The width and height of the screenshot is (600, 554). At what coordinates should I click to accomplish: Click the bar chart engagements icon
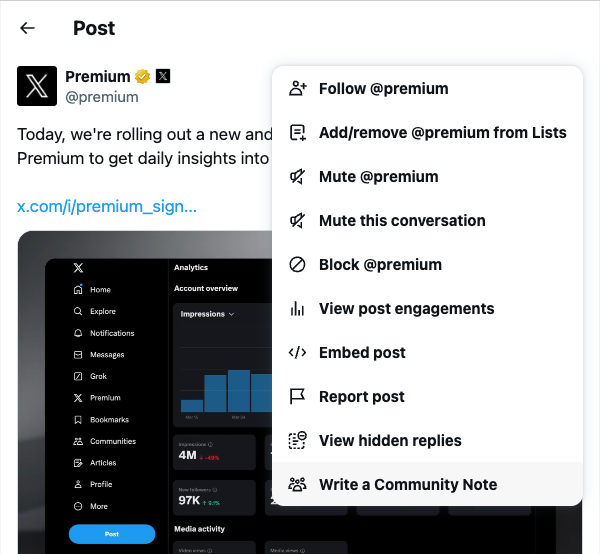[297, 308]
